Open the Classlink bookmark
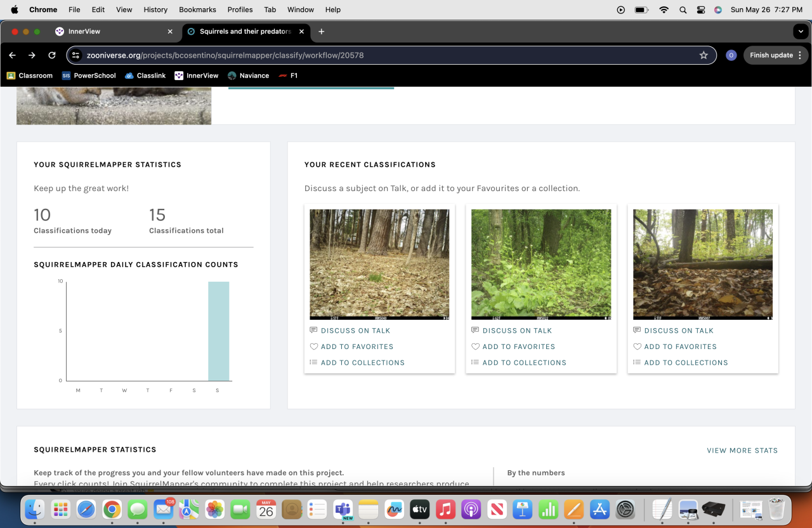The width and height of the screenshot is (812, 528). [x=145, y=76]
